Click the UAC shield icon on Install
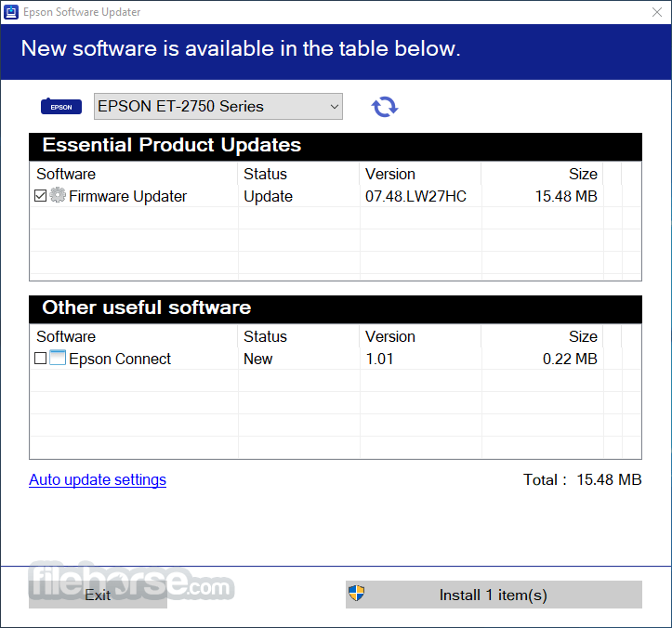 pyautogui.click(x=356, y=594)
